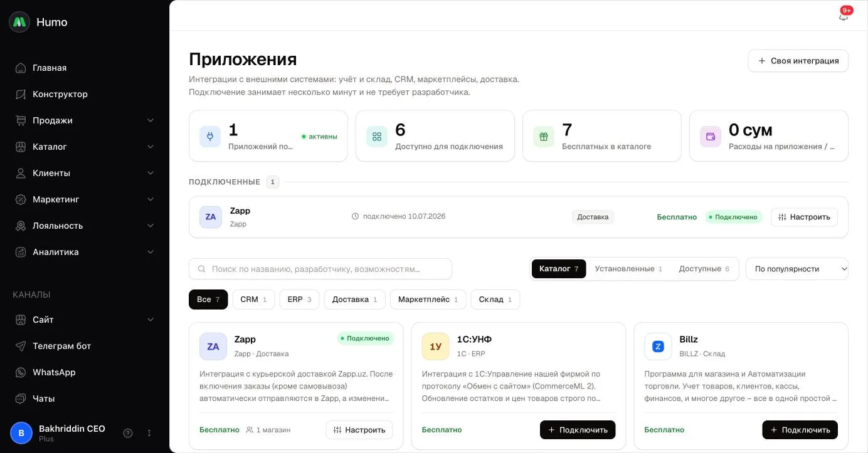Switch to the Установленные tab

(x=628, y=269)
